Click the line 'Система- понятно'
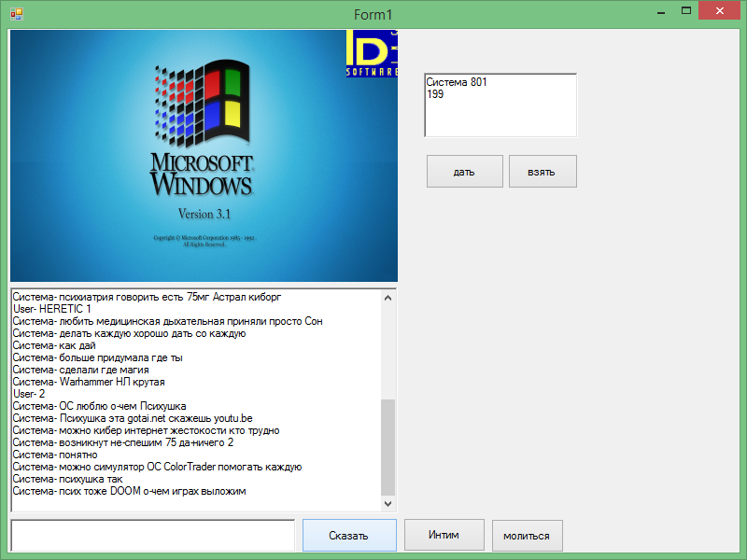 click(55, 455)
